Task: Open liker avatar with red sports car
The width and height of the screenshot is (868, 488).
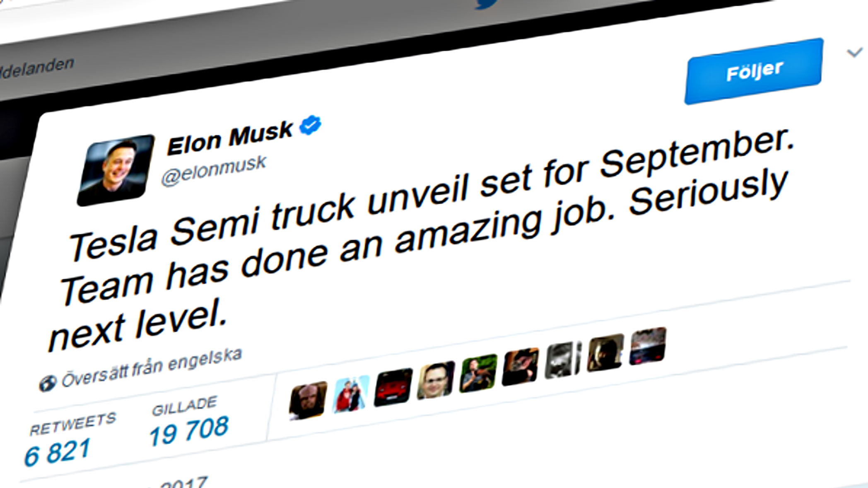Action: click(x=393, y=387)
